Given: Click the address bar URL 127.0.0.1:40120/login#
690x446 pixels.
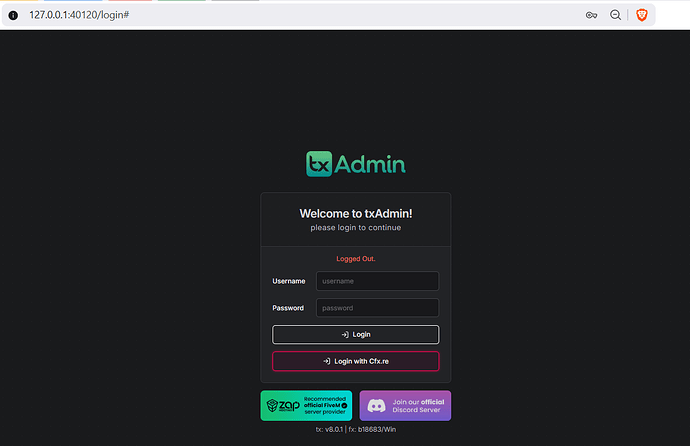Looking at the screenshot, I should tap(79, 15).
